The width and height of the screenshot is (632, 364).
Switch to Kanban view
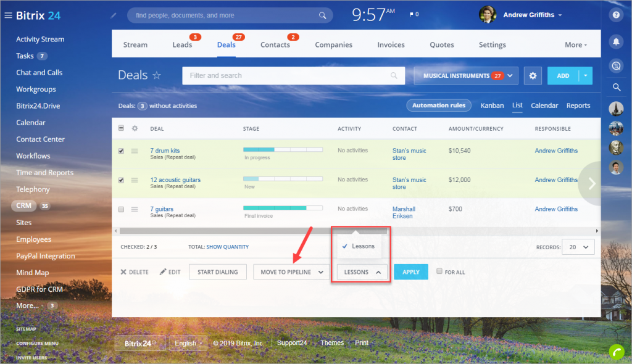pos(492,105)
